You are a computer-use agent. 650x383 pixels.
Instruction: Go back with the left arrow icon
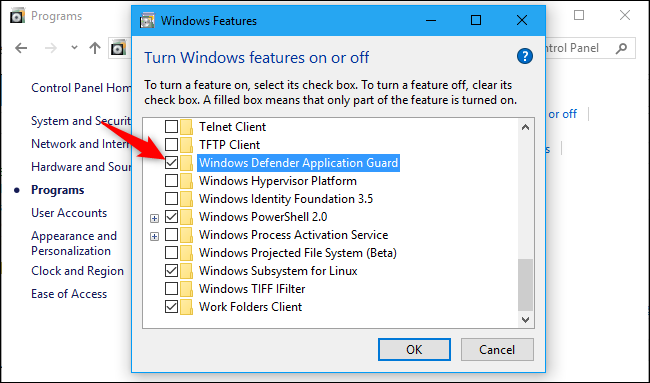pos(21,48)
